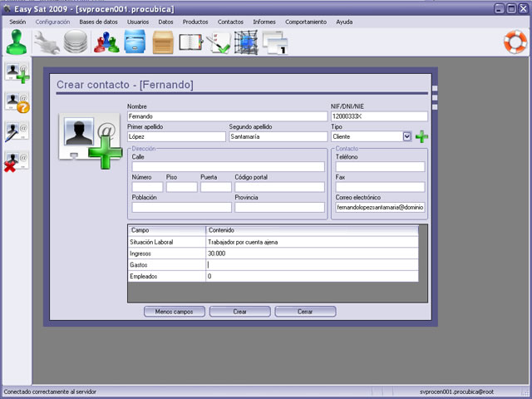Open the wooden box products icon
Screen dimensions: 532x399
[163, 42]
